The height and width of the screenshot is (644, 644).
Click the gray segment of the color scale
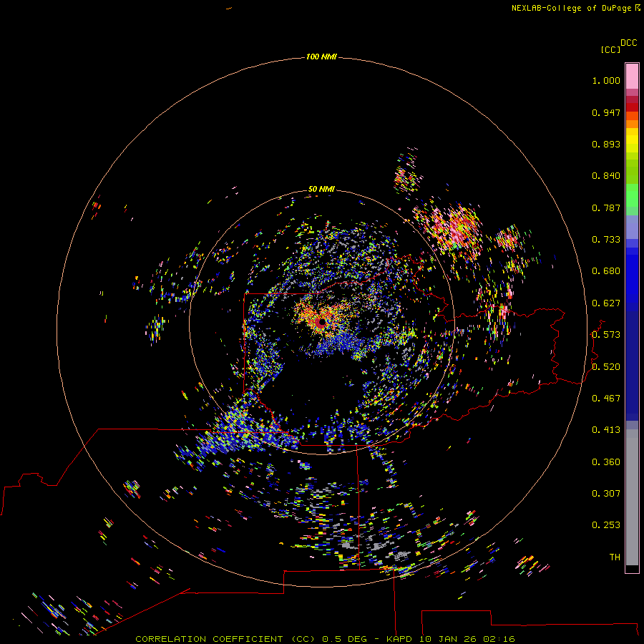point(632,497)
